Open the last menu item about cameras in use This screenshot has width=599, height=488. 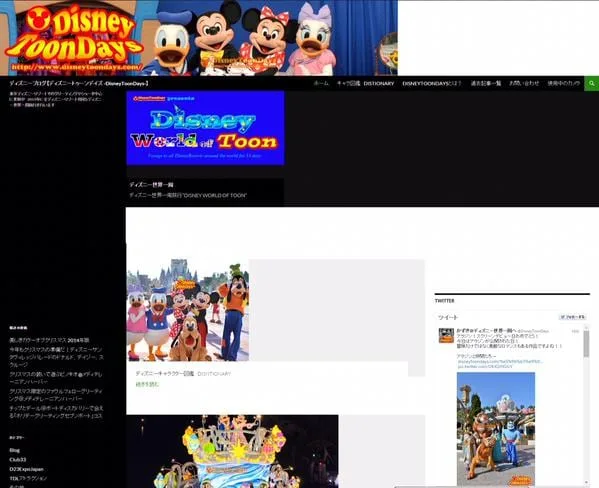tap(563, 83)
